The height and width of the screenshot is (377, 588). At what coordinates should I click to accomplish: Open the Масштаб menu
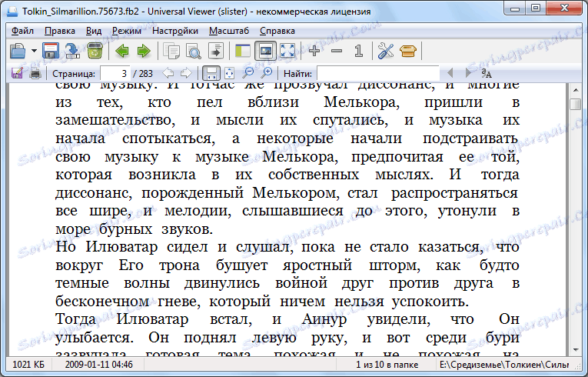point(229,31)
